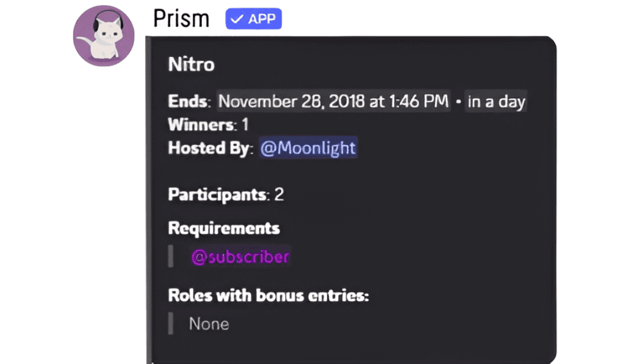Click the Hosted By label

[x=210, y=148]
